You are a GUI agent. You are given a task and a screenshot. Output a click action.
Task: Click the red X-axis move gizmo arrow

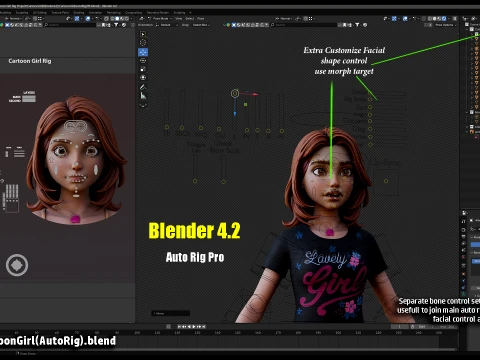[255, 94]
